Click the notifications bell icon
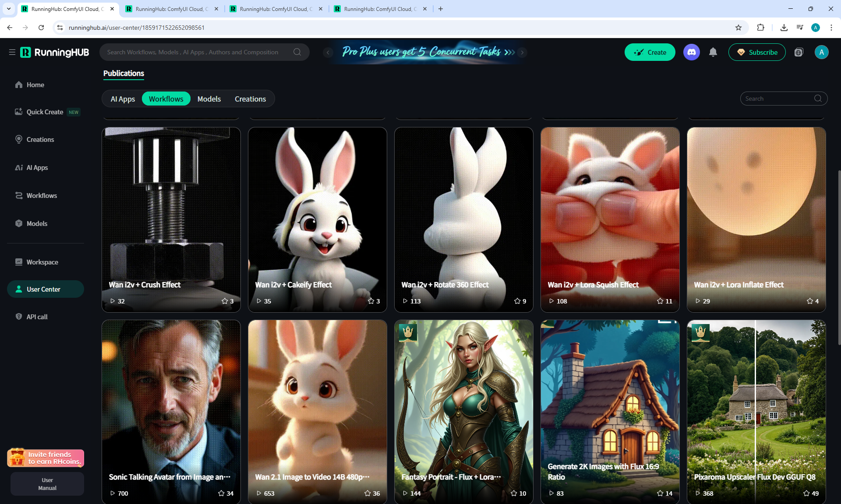 point(713,52)
